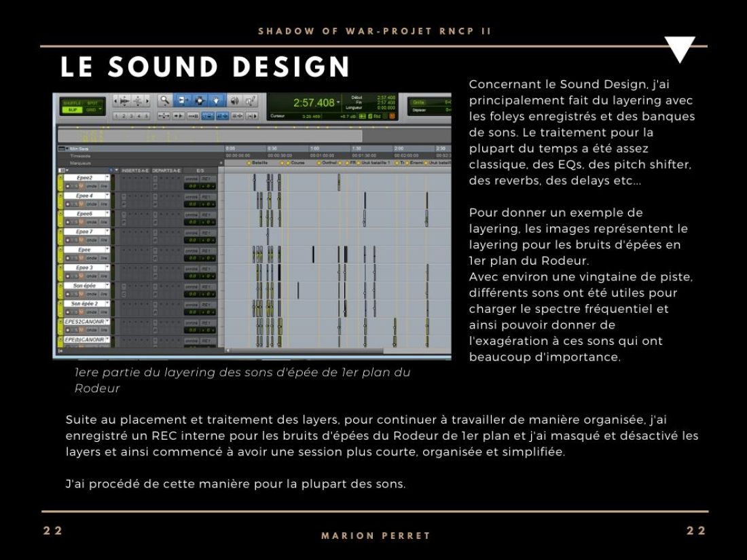Select the Scrubber speaker tool

tap(234, 100)
